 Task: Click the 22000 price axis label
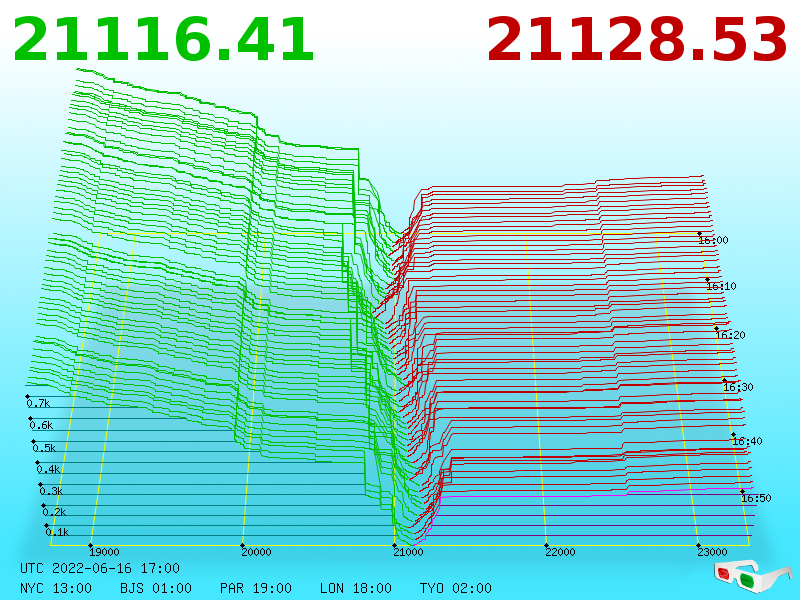click(560, 552)
